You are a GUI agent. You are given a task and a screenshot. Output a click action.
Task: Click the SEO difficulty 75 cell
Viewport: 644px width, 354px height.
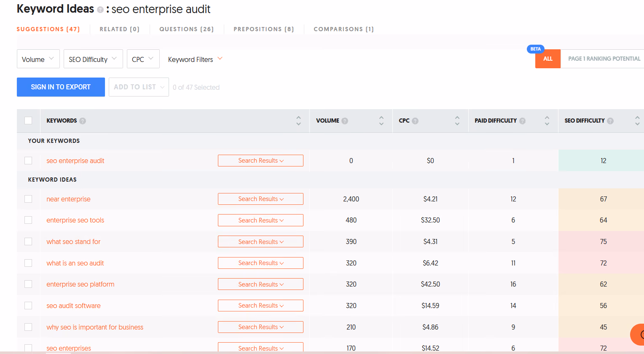[601, 241]
